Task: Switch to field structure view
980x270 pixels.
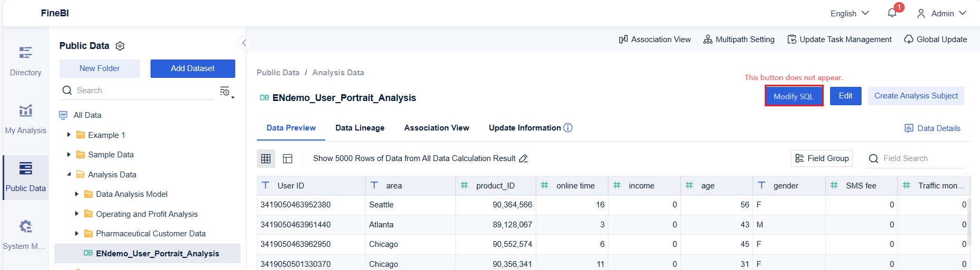Action: [287, 158]
